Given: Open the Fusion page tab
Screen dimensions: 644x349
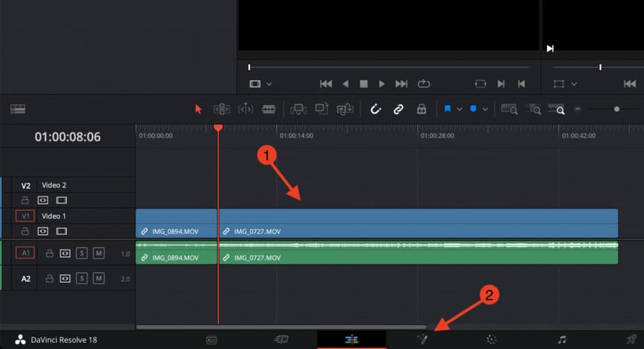Looking at the screenshot, I should 422,339.
